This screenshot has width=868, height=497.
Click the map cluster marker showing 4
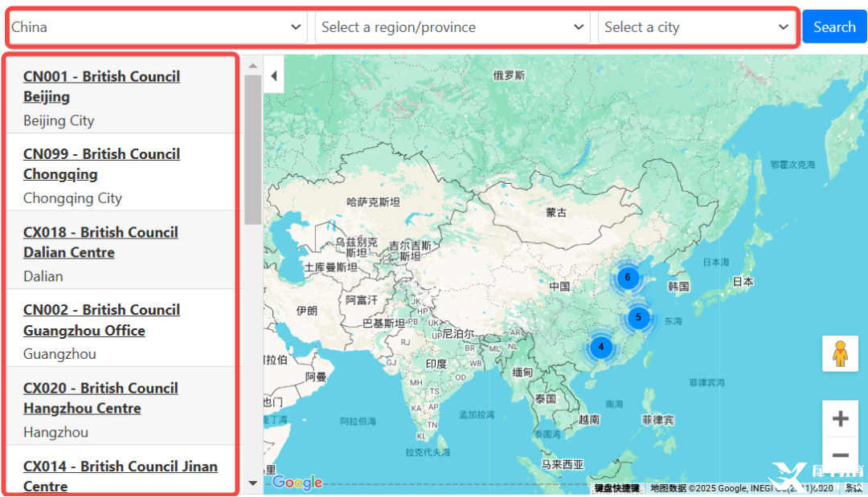tap(600, 347)
